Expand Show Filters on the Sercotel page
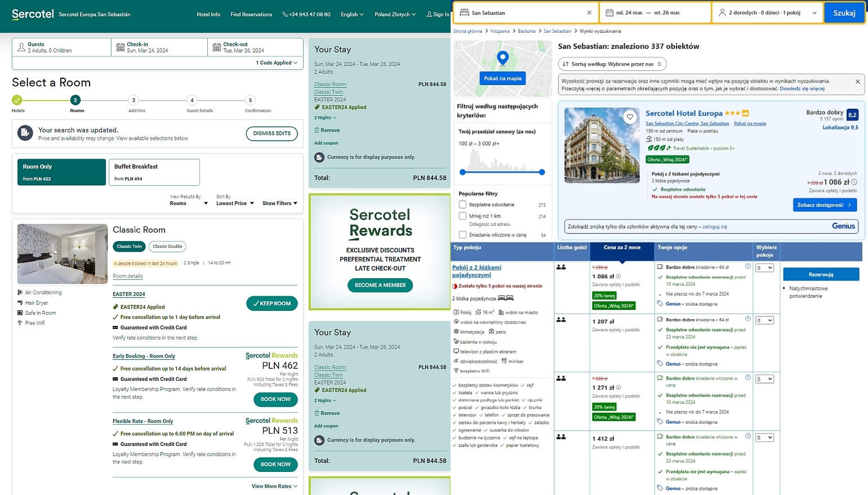868x495 pixels. point(279,203)
